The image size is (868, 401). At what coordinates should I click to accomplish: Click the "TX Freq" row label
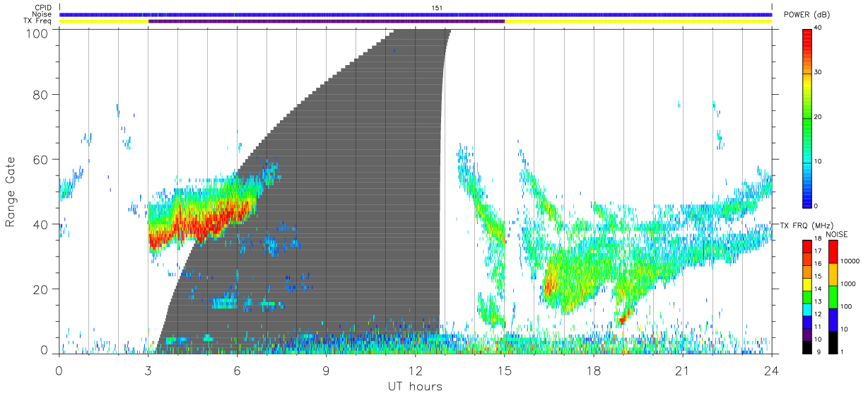point(38,21)
